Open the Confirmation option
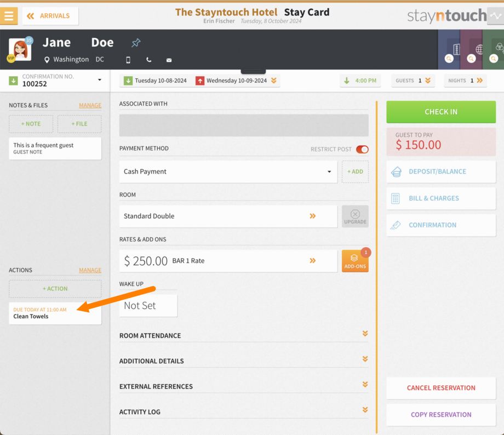This screenshot has height=435, width=504. pos(441,225)
